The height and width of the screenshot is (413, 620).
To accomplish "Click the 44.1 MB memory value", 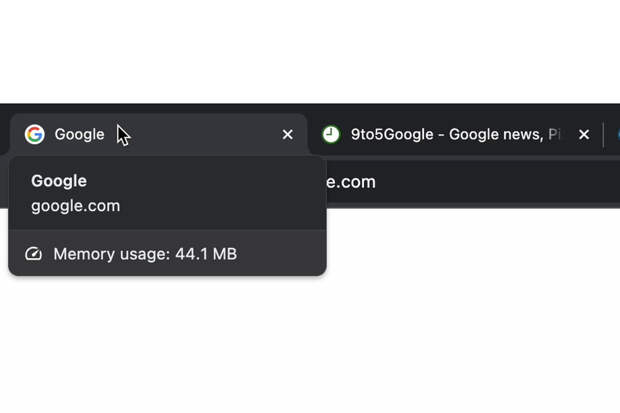I will click(x=206, y=254).
